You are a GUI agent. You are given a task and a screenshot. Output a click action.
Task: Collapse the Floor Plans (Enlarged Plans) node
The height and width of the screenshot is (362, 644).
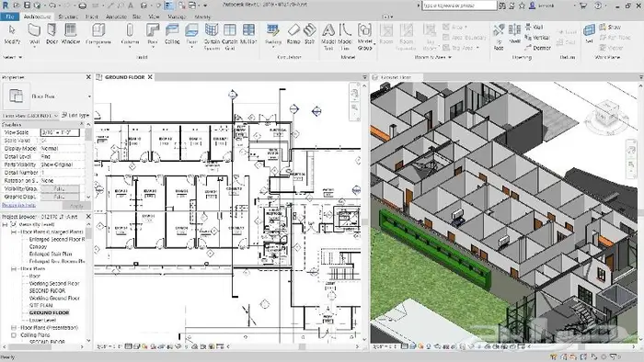point(14,232)
